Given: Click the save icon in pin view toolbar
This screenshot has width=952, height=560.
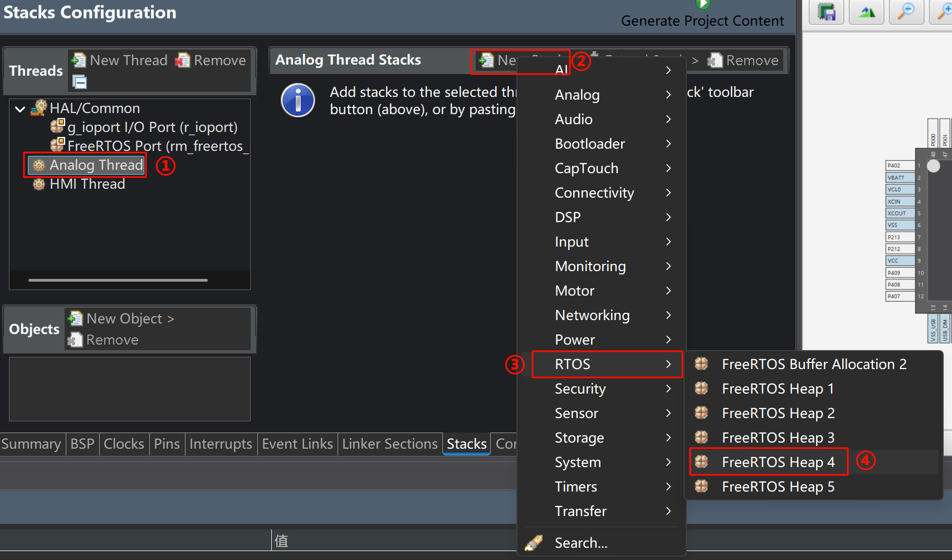Looking at the screenshot, I should 827,12.
